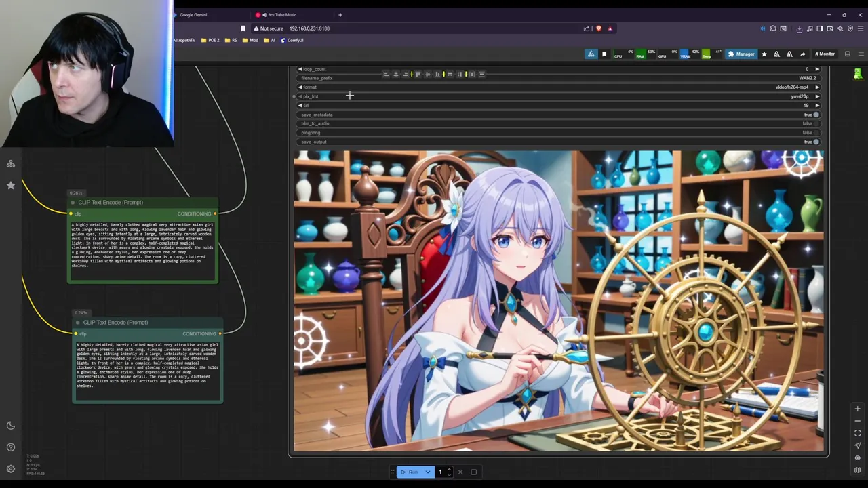Screen dimensions: 868x488
Task: Open the sidebar star bookmarks icon
Action: (11, 185)
